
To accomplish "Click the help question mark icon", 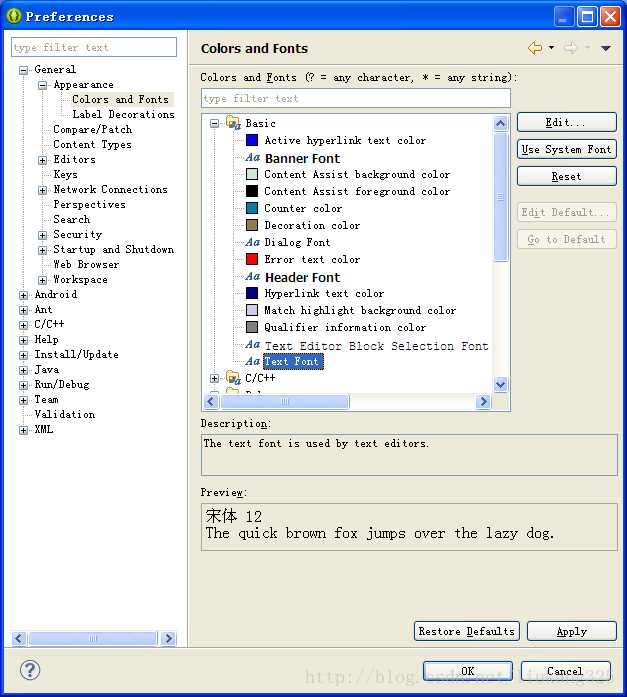I will 30,670.
